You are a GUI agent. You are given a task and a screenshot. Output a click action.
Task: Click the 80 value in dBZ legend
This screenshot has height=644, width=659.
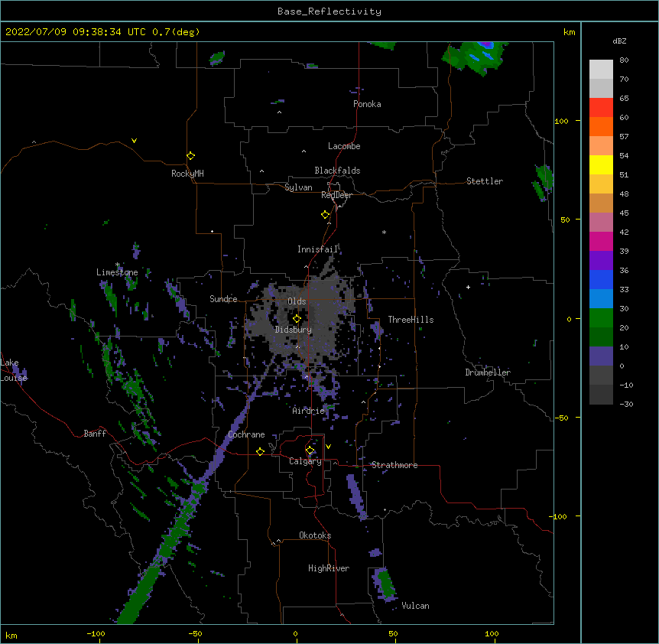point(624,60)
